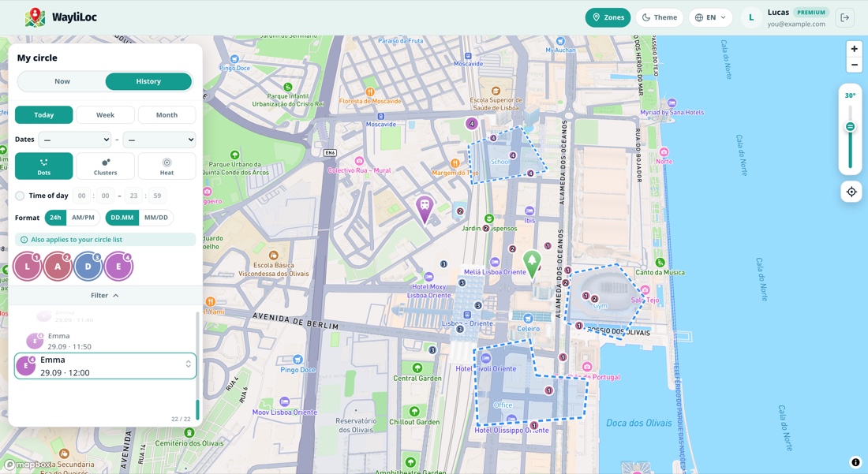The height and width of the screenshot is (474, 868).
Task: Click the Celeiro shop icon
Action: click(528, 319)
